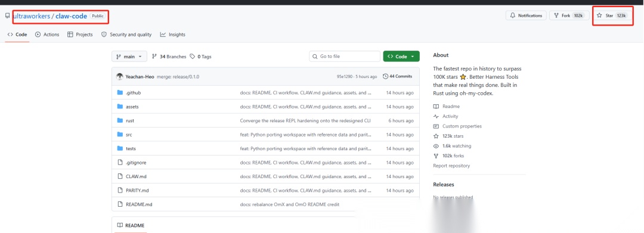The height and width of the screenshot is (233, 644).
Task: Open Custom properties in About
Action: [x=457, y=126]
